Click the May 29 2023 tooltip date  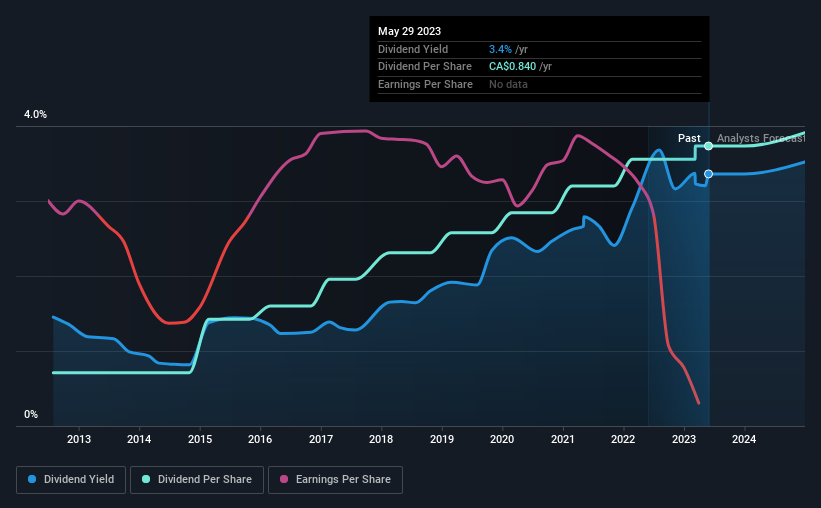(x=409, y=31)
